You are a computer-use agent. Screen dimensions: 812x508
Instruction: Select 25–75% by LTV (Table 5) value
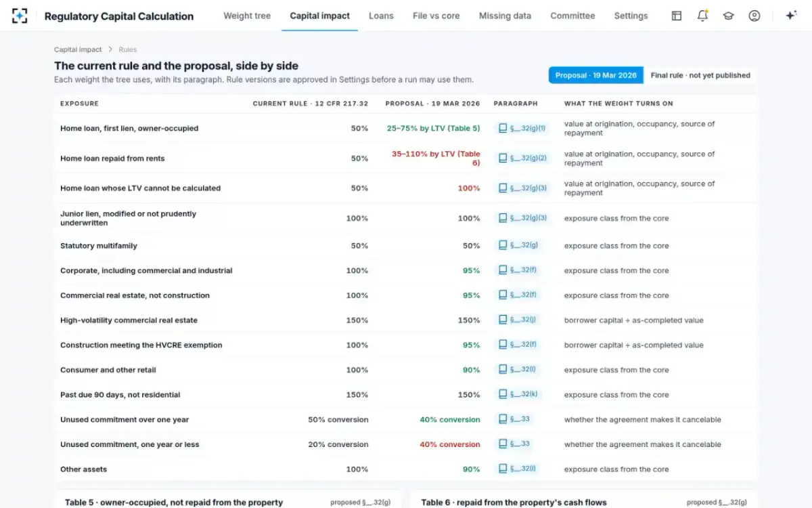point(433,128)
